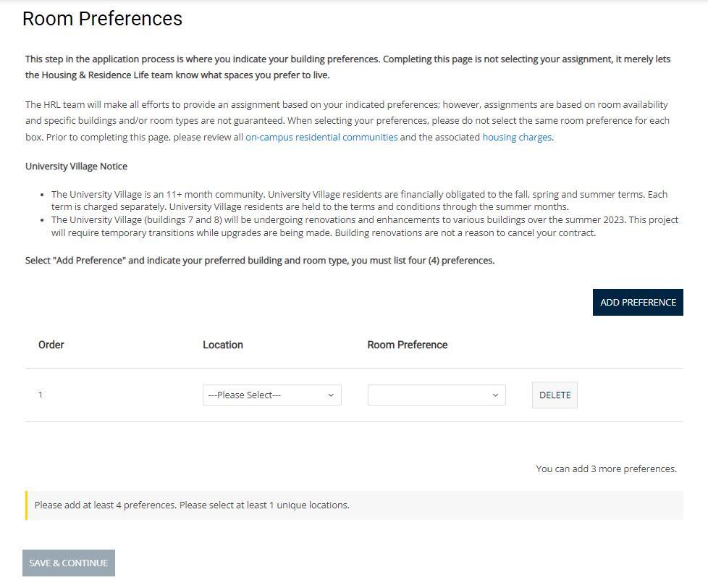This screenshot has height=588, width=708.
Task: Click the 'Select "Add Preference"' instruction line
Action: pyautogui.click(x=260, y=261)
